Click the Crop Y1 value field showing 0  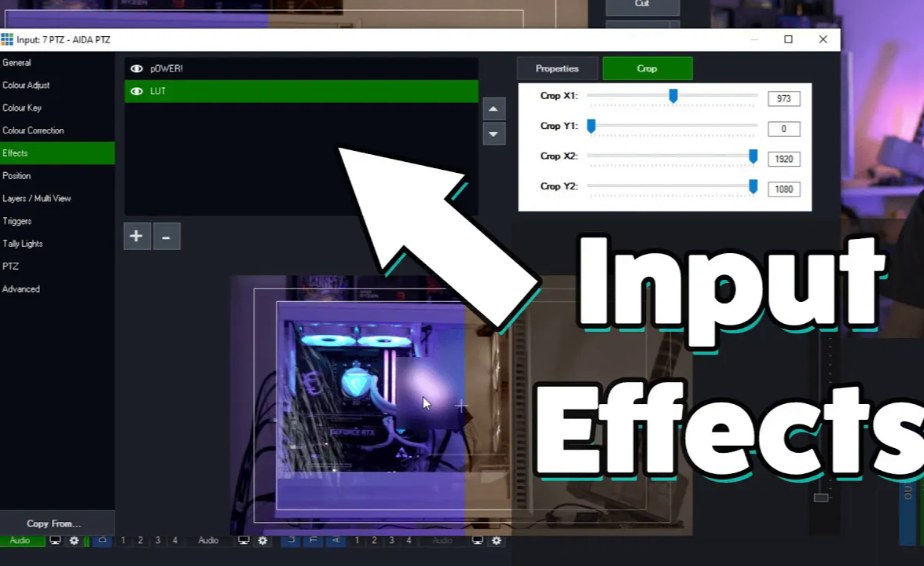click(784, 129)
